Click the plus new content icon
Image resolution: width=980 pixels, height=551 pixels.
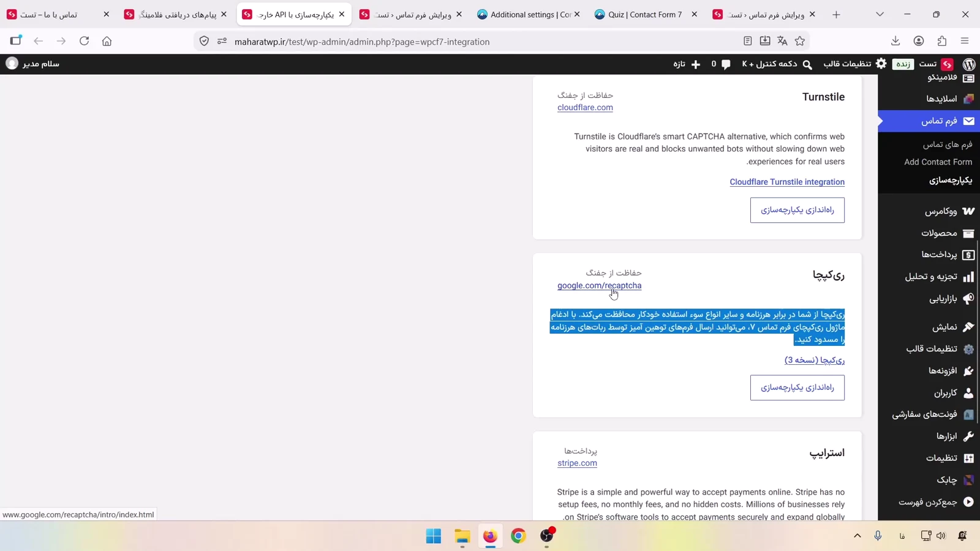tap(695, 64)
